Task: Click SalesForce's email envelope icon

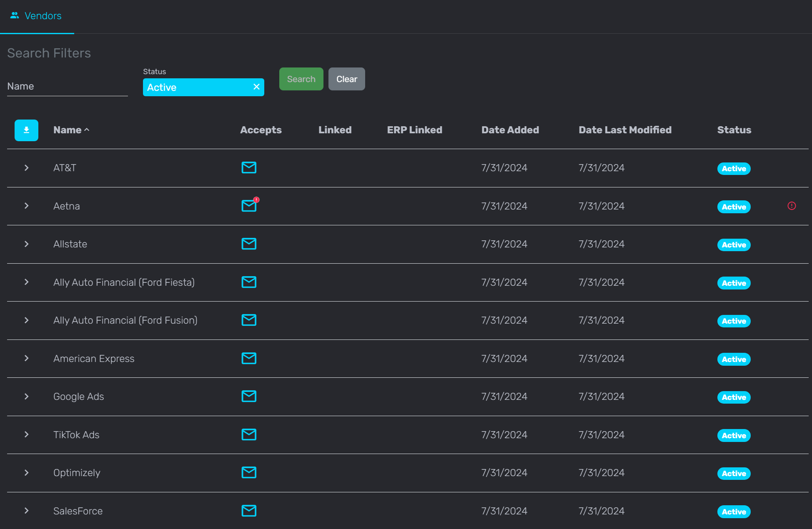Action: 249,511
